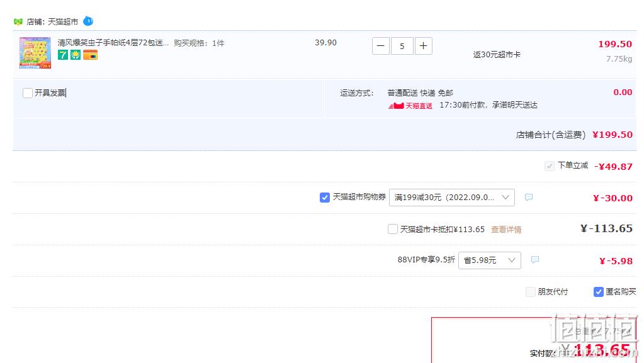Click the 88VIP专享9.5折 label
This screenshot has height=363, width=644.
426,260
